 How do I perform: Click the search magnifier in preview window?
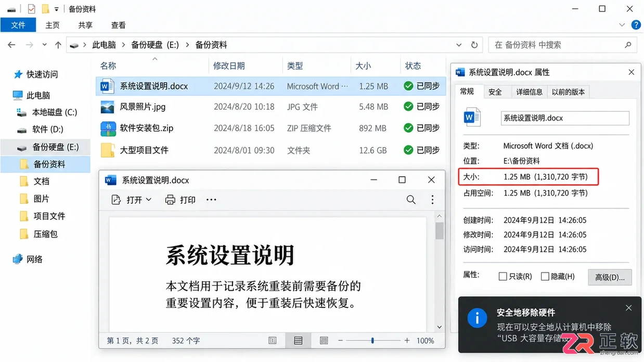[411, 200]
